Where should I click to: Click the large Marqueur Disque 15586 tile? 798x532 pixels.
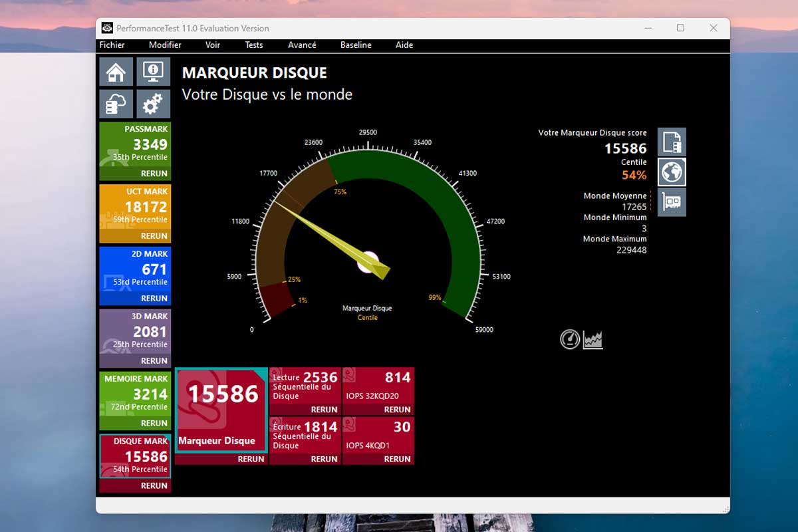tap(221, 410)
